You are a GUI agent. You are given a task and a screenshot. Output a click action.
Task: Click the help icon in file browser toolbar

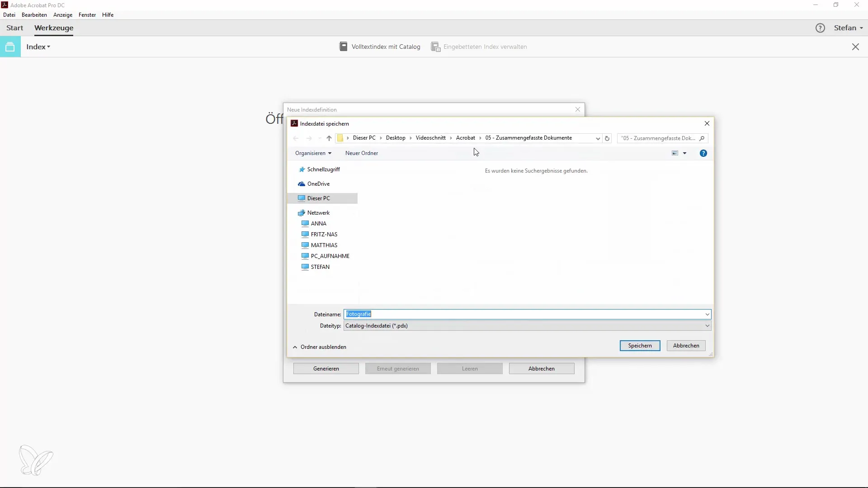(703, 153)
